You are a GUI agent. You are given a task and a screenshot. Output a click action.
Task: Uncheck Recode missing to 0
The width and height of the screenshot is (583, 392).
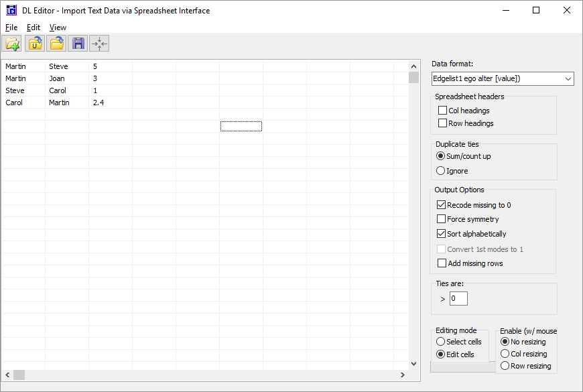442,205
